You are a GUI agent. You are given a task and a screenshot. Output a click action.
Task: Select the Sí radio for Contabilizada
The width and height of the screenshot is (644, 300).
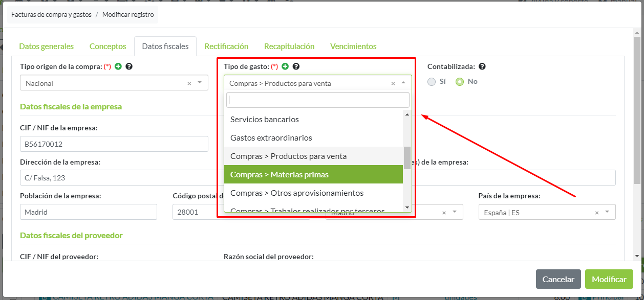[x=432, y=82]
